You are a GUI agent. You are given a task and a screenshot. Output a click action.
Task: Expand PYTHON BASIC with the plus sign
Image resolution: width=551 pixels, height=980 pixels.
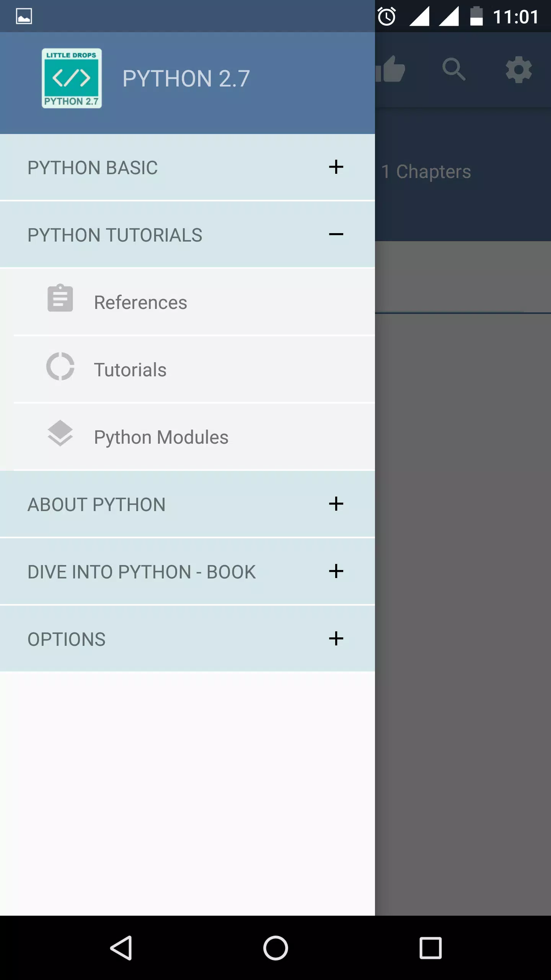[336, 167]
